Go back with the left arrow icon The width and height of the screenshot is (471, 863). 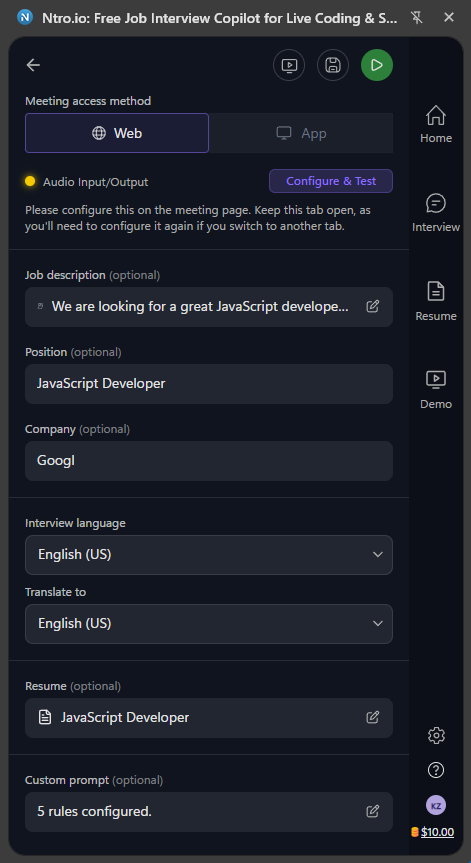pyautogui.click(x=33, y=65)
